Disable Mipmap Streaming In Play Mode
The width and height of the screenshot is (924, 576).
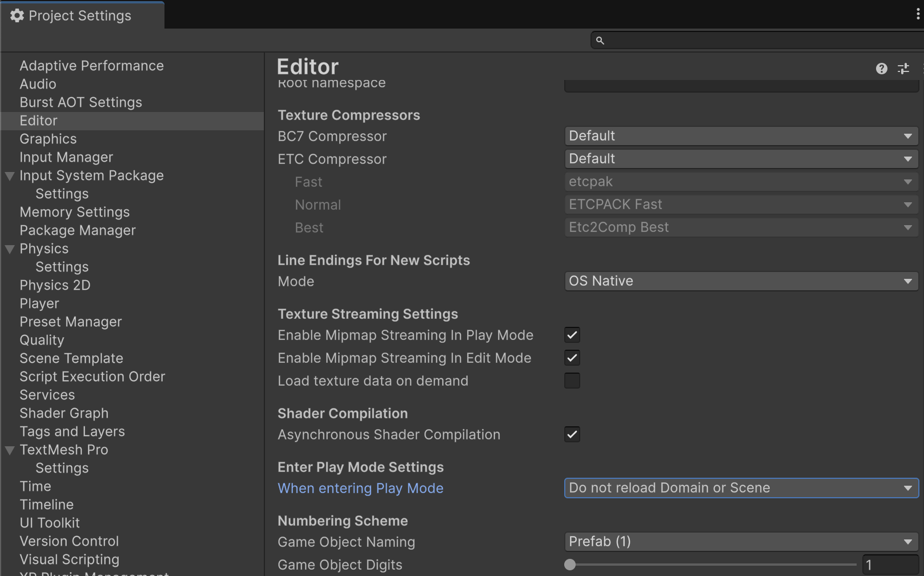572,335
